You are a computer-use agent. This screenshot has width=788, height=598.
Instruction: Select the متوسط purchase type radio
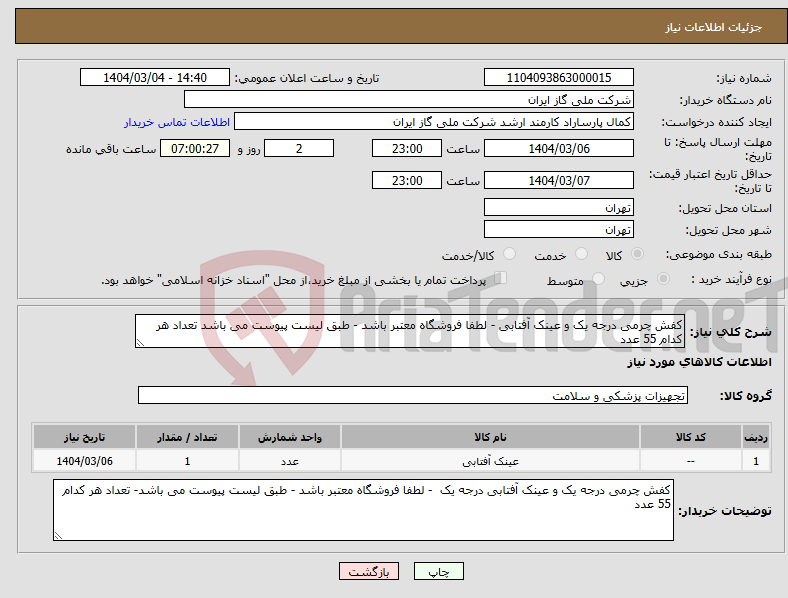point(599,278)
